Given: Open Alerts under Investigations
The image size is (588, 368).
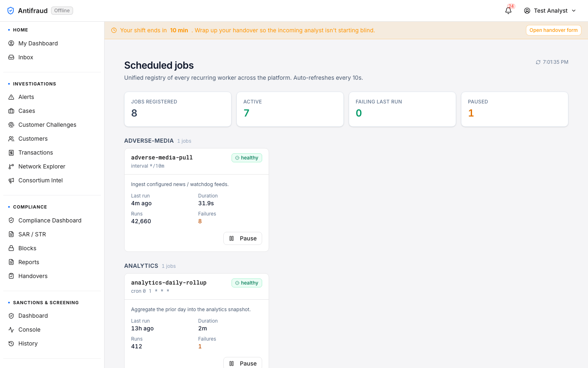Looking at the screenshot, I should (x=52, y=97).
